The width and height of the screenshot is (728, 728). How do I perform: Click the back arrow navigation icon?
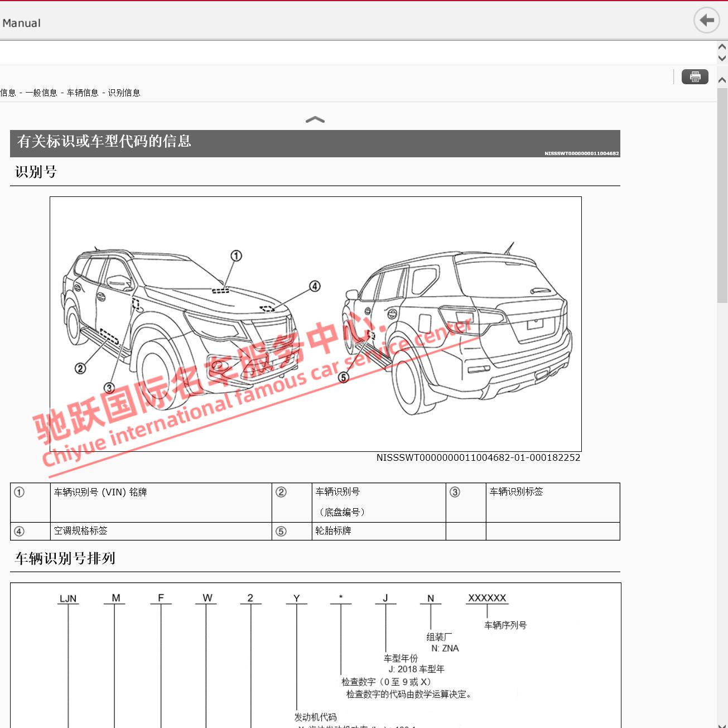click(706, 20)
